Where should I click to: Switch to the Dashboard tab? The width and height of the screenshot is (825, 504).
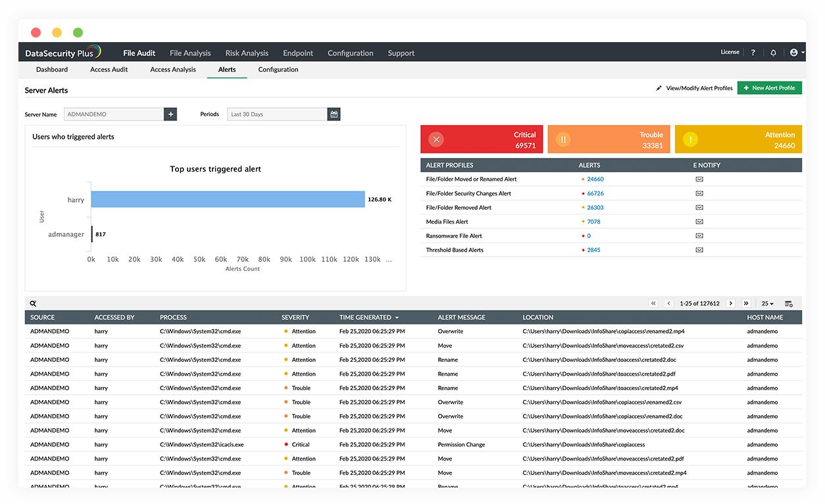click(52, 70)
